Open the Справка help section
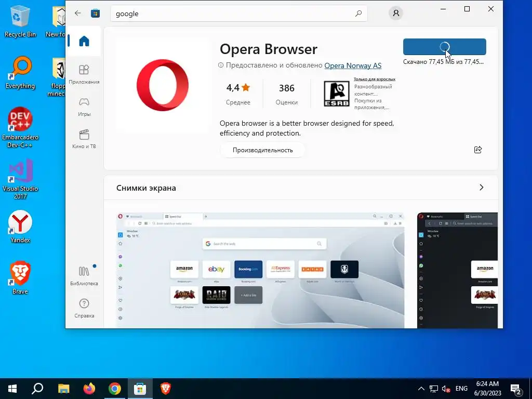532x399 pixels. [x=84, y=308]
